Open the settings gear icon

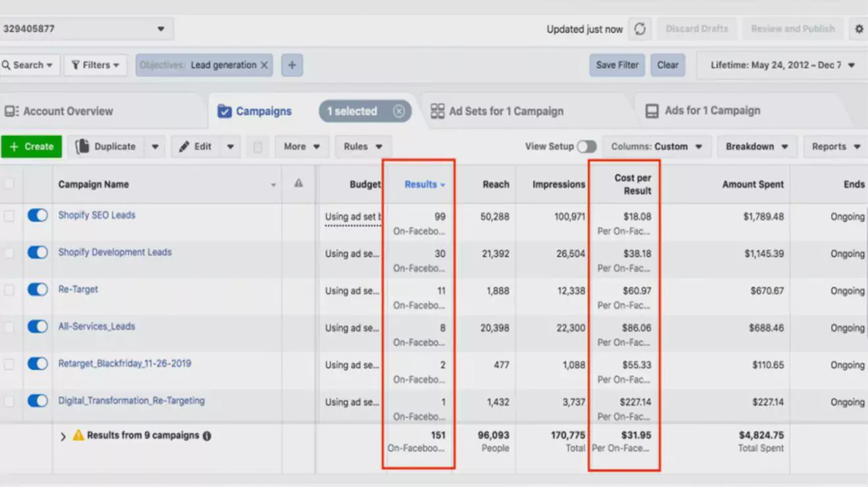[x=859, y=29]
